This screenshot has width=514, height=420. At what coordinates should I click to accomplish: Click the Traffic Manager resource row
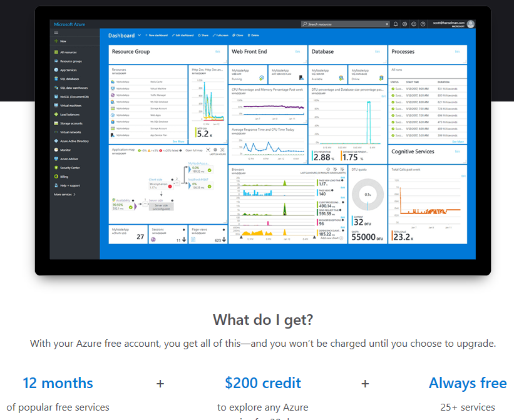click(x=148, y=95)
